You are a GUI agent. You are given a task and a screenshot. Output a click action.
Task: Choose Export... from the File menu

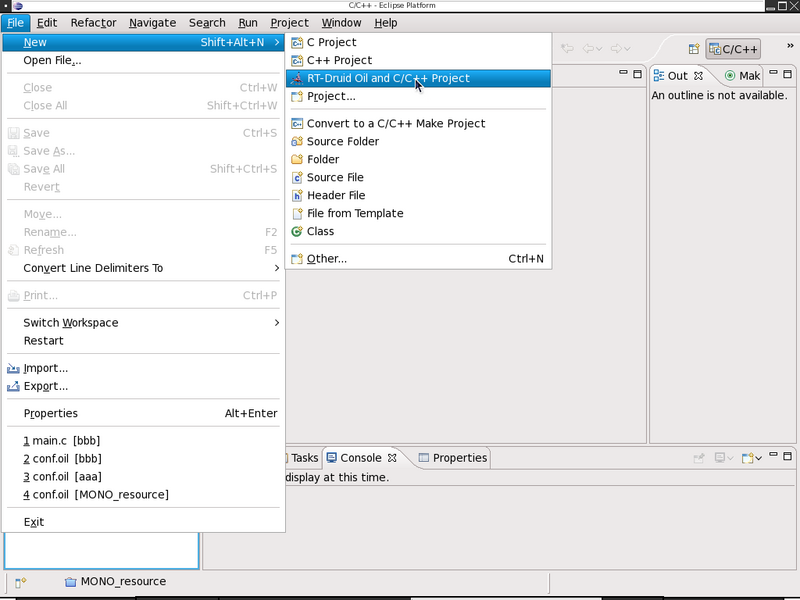[143, 386]
